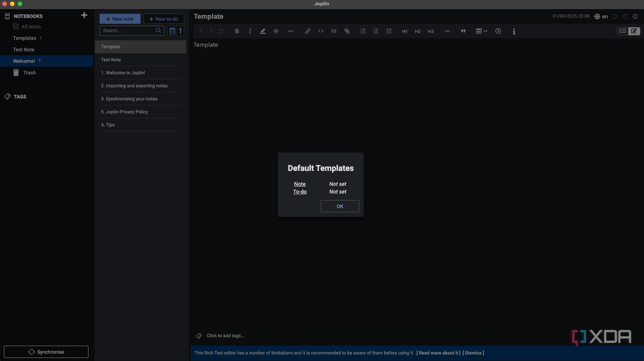The width and height of the screenshot is (644, 361).
Task: Open note 2. Importing and exporting notes
Action: (141, 86)
